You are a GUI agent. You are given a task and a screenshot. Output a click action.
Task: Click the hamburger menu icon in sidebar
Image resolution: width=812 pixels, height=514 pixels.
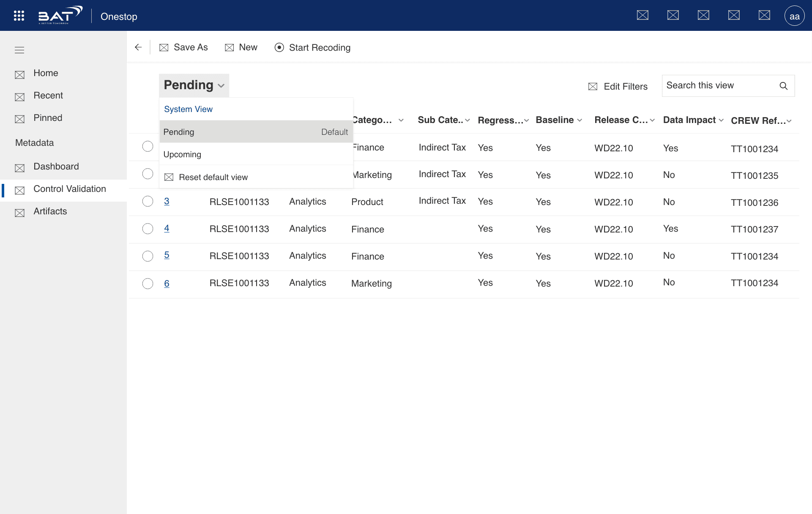pyautogui.click(x=19, y=50)
